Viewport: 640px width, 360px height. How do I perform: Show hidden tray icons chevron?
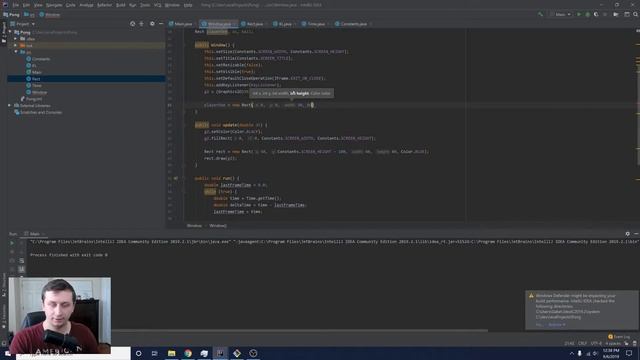coord(571,353)
